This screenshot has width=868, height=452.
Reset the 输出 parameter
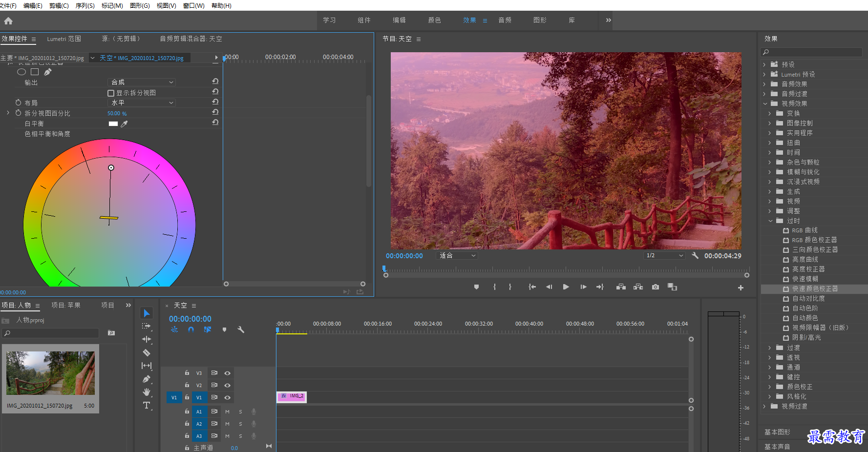click(215, 82)
